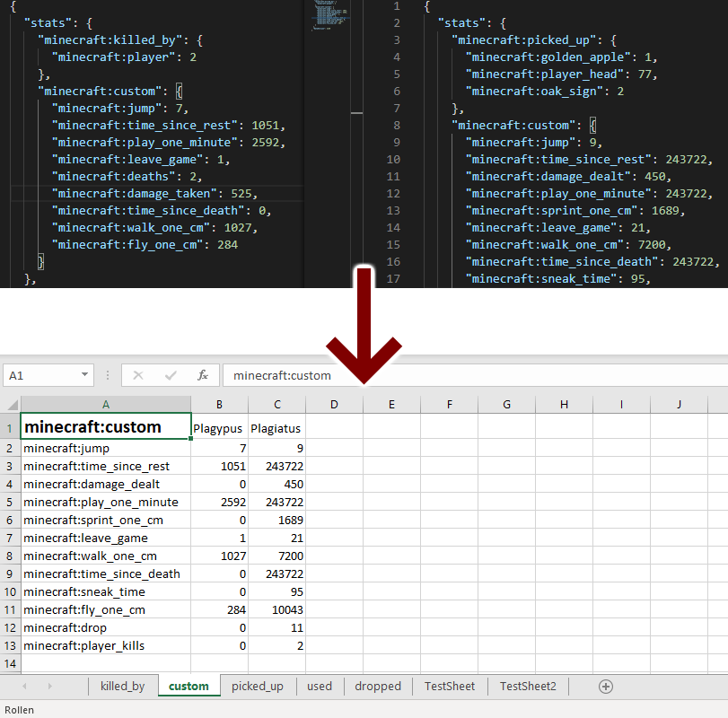Click the Enter checkmark icon in formula bar
This screenshot has height=718, width=728.
pyautogui.click(x=171, y=375)
